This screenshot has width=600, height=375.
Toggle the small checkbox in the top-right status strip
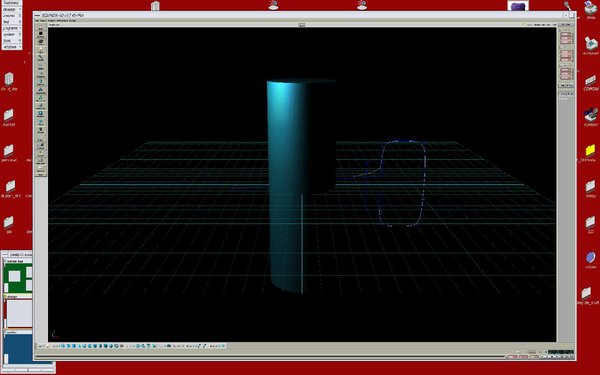pos(523,24)
